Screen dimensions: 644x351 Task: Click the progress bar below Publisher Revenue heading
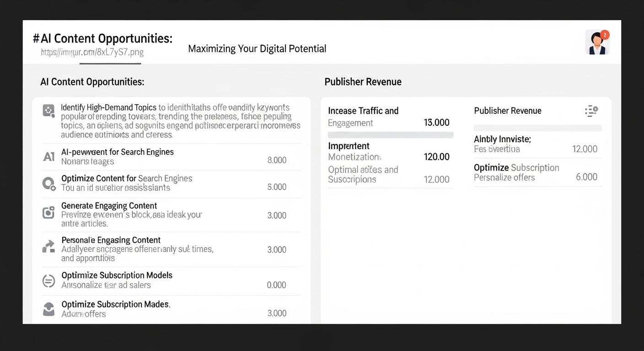[x=537, y=128]
